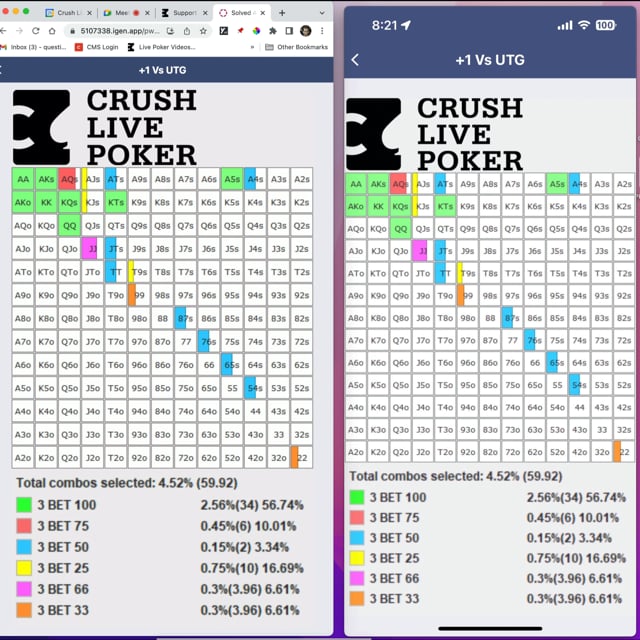The image size is (640, 640).
Task: Open the Gmail Inbox (3) bookmark
Action: [x=34, y=47]
